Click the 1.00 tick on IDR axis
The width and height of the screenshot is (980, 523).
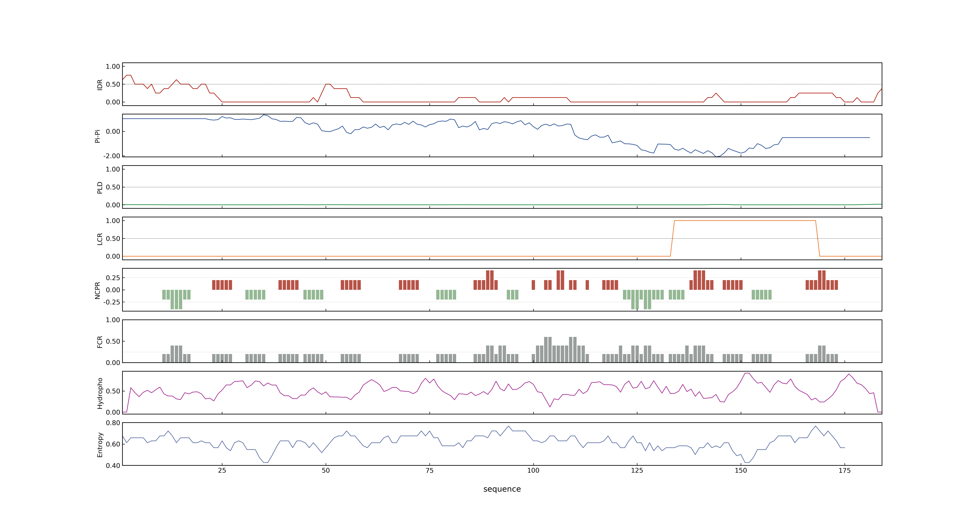[113, 67]
